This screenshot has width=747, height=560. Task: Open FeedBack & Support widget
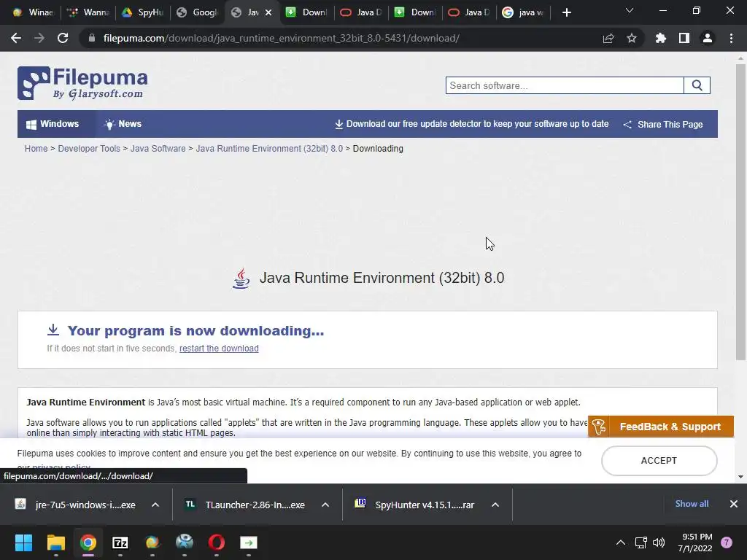tap(661, 427)
